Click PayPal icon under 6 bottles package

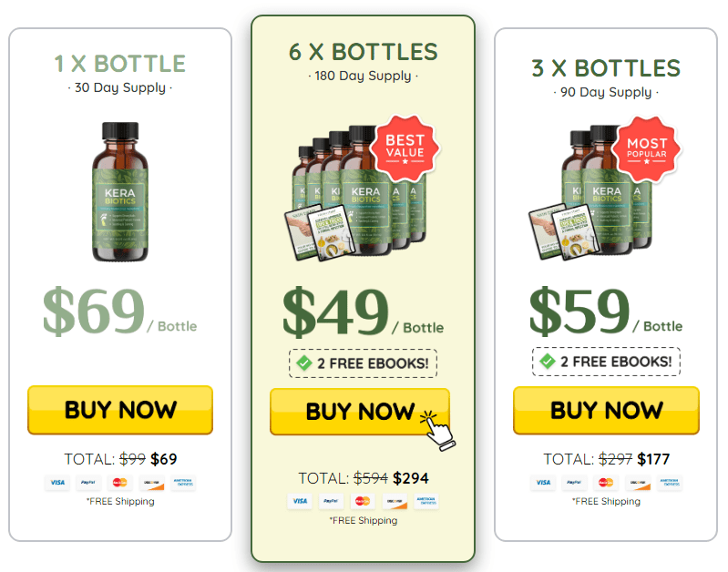(331, 502)
